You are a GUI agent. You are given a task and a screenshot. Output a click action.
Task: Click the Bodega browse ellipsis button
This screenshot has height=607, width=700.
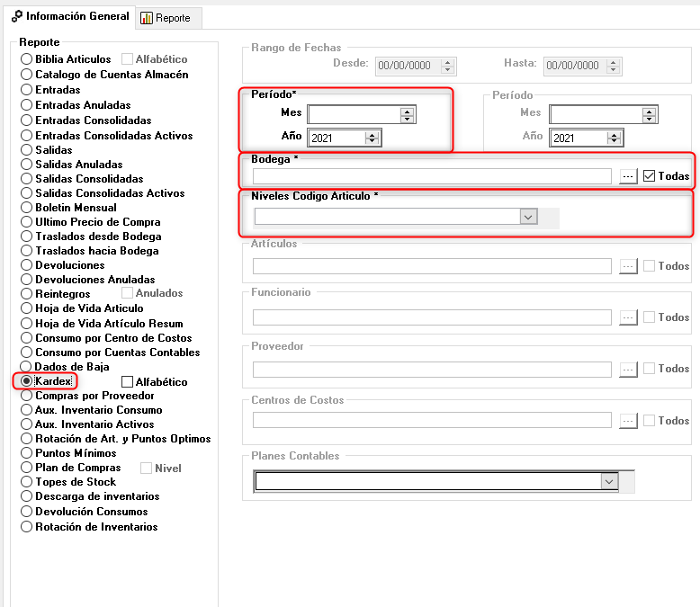point(628,176)
